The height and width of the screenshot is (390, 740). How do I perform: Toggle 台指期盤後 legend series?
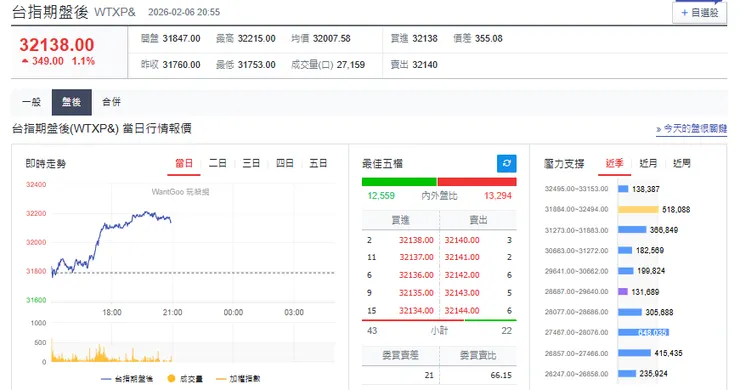click(127, 379)
